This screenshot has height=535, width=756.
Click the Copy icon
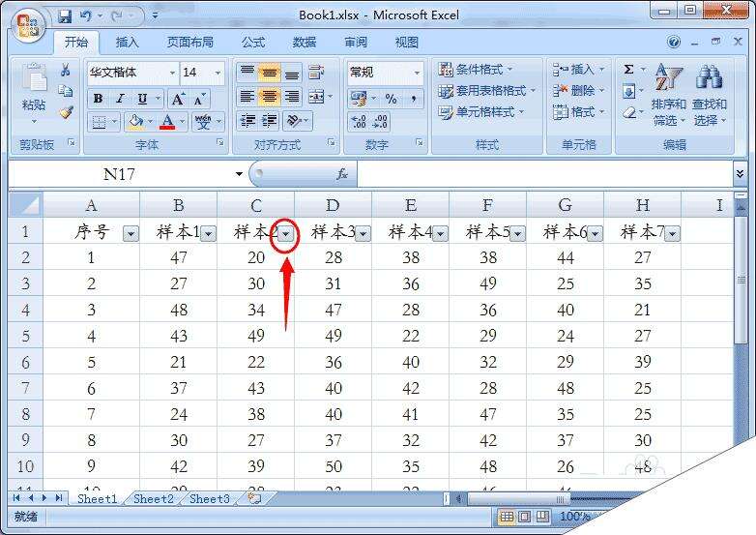click(x=66, y=91)
